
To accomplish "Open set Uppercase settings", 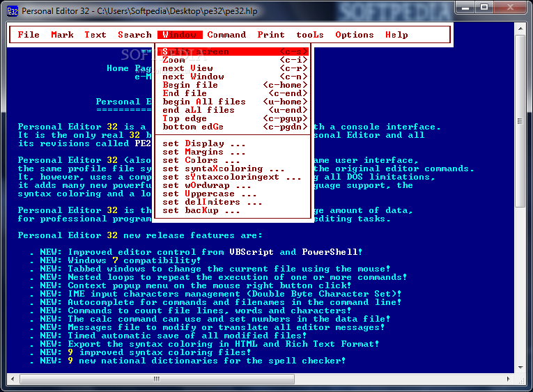I will point(233,194).
